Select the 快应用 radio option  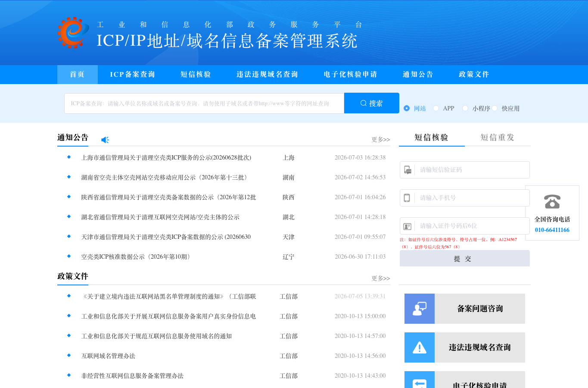point(495,108)
